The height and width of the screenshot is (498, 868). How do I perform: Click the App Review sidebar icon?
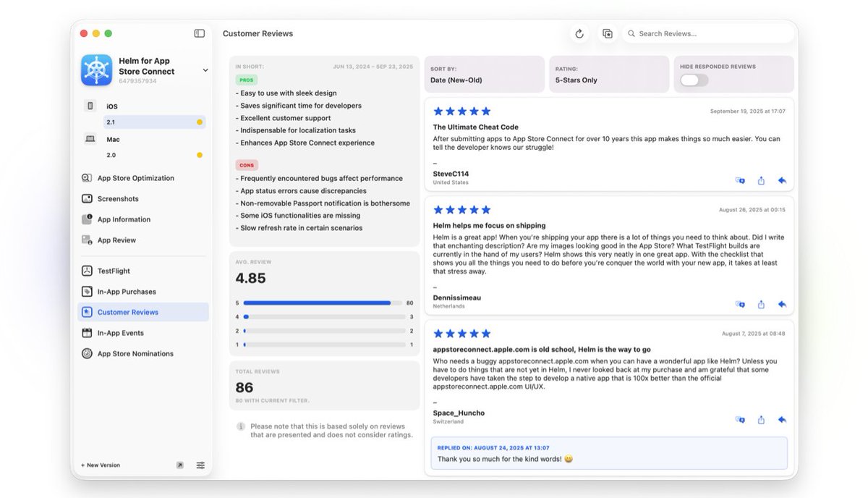(87, 240)
